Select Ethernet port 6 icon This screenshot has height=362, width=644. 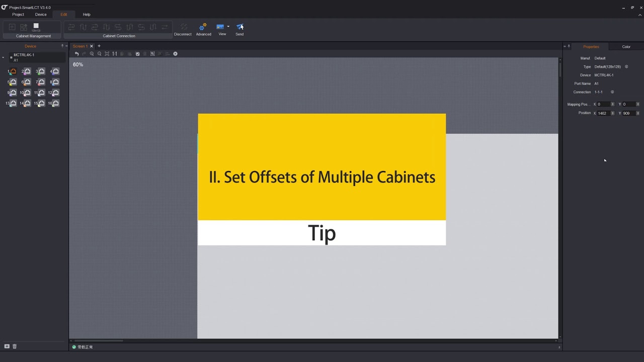[x=27, y=82]
